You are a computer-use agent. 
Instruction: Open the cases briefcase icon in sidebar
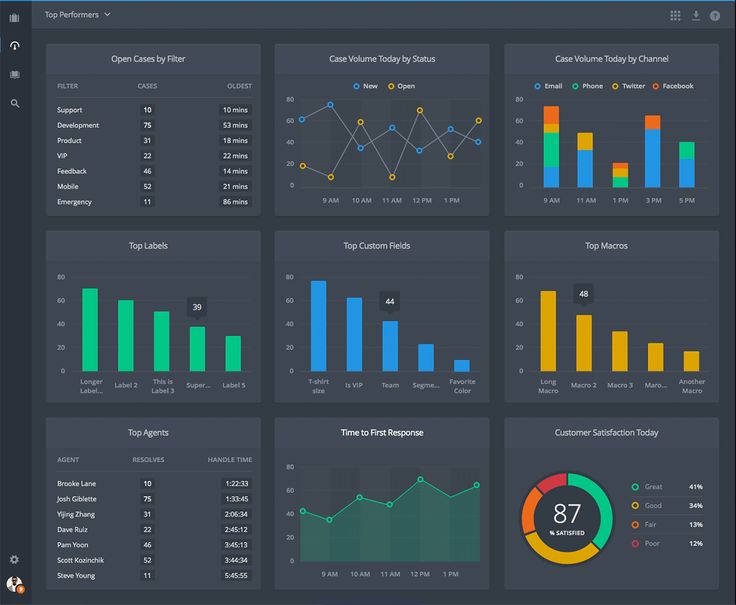click(x=15, y=18)
